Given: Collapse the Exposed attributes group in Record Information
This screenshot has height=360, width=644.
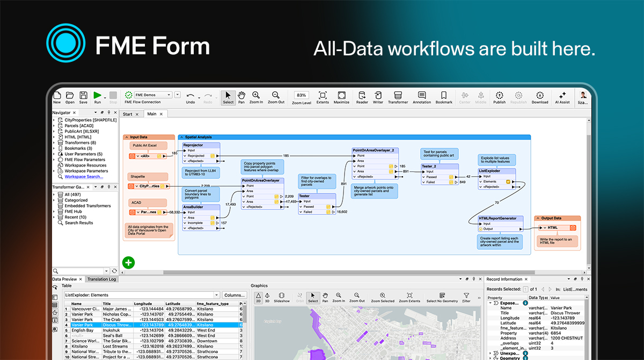Looking at the screenshot, I should pyautogui.click(x=490, y=303).
